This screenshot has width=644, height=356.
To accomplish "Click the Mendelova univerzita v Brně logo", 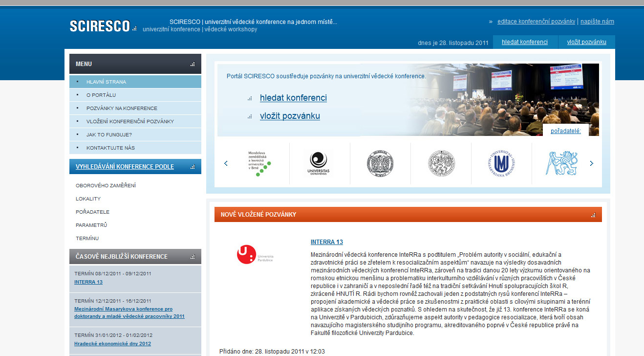I will pyautogui.click(x=259, y=163).
